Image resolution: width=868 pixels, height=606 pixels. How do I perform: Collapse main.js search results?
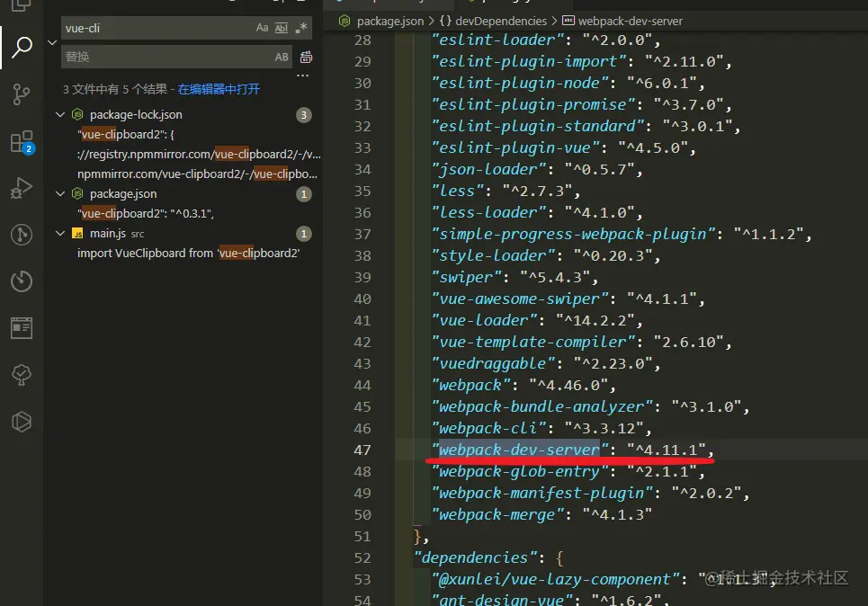[60, 234]
